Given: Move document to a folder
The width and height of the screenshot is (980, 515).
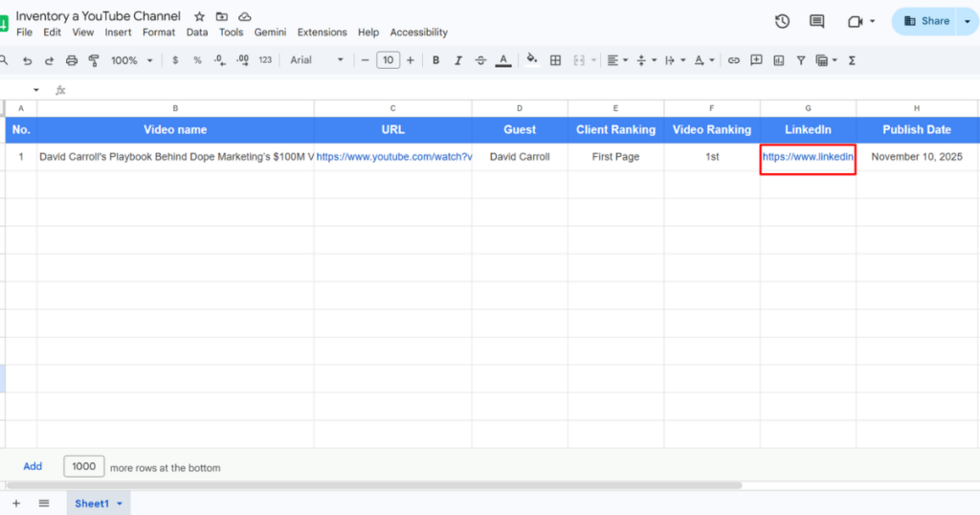Looking at the screenshot, I should click(x=222, y=17).
